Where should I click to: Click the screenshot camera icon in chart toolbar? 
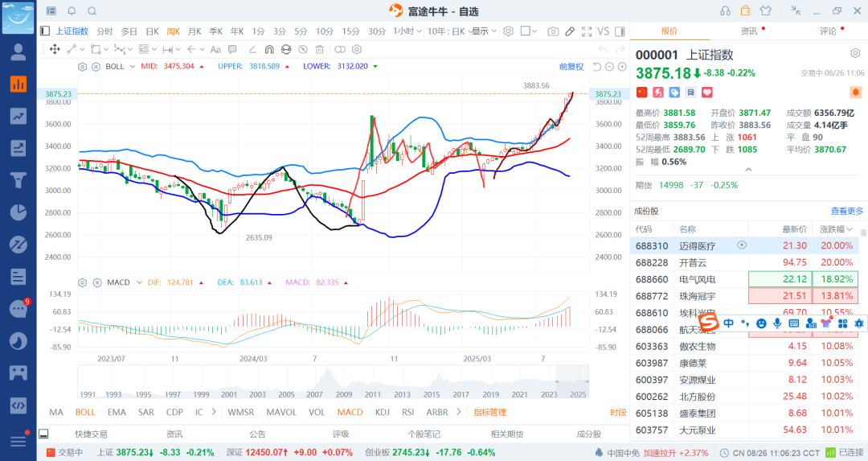pos(553,31)
